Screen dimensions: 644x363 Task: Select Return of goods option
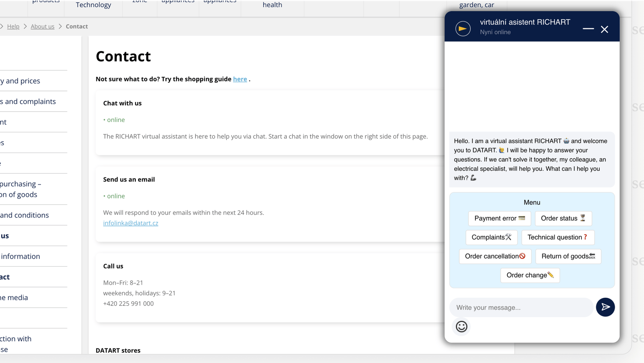point(568,256)
